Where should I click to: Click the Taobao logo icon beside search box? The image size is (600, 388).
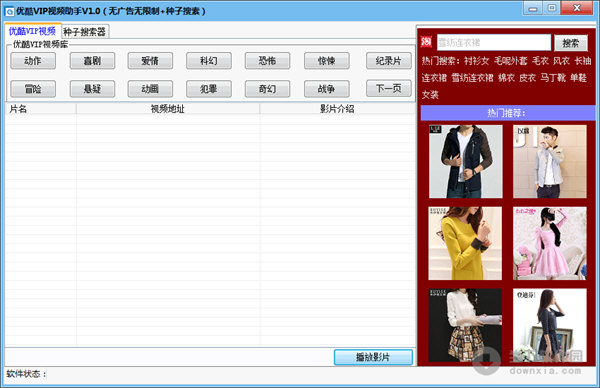click(x=426, y=42)
